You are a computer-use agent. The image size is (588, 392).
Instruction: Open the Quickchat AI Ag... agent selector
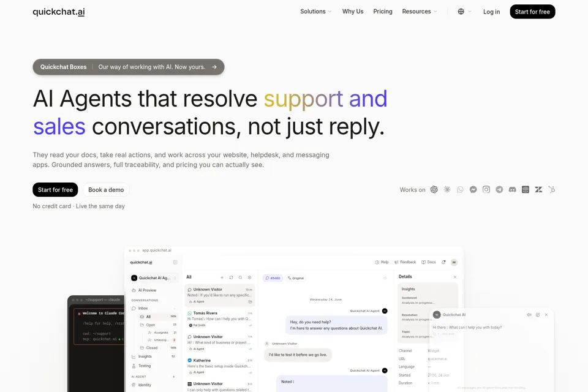[154, 278]
